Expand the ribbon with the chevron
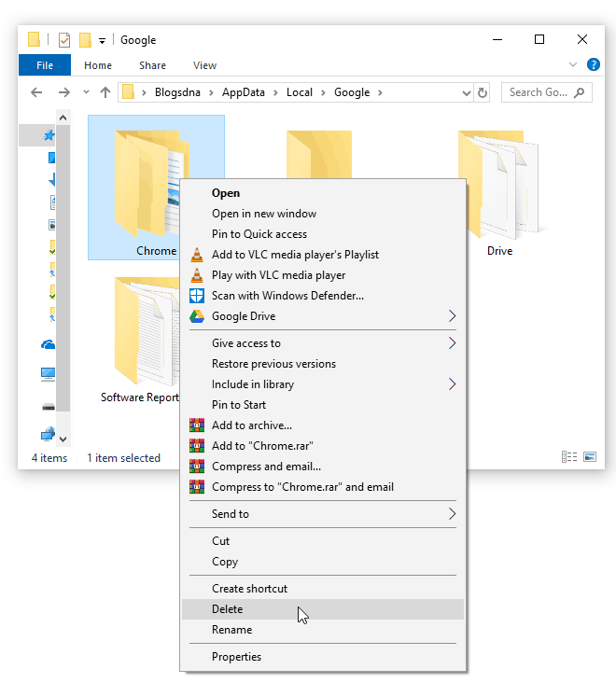 point(573,65)
